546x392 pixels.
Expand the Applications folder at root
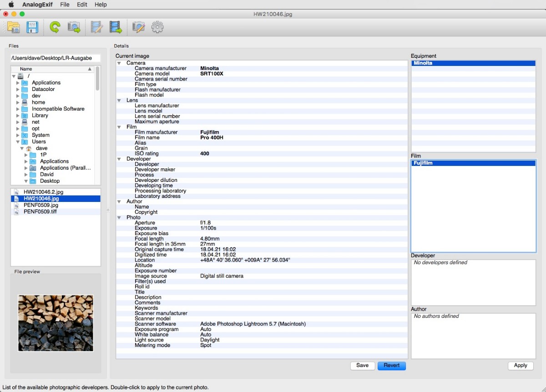(18, 83)
